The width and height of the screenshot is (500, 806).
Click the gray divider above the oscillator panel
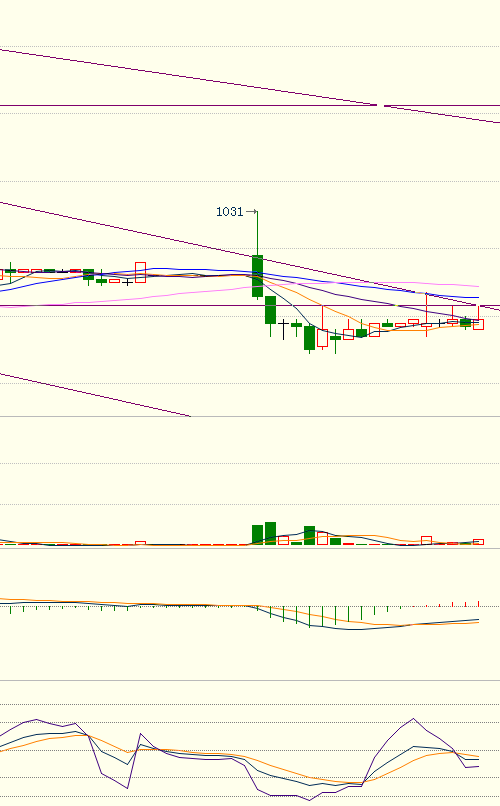tap(250, 680)
